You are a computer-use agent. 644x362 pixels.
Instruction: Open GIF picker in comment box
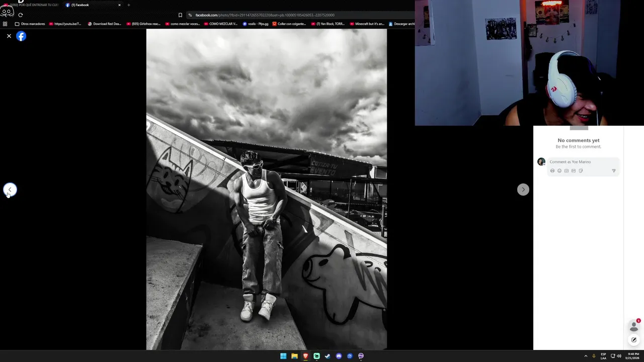tap(573, 171)
